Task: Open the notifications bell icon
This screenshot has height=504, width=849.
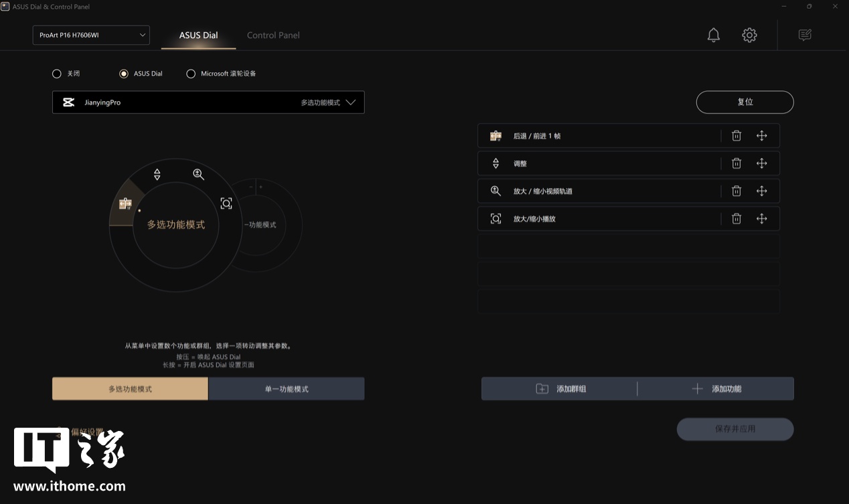Action: 714,35
